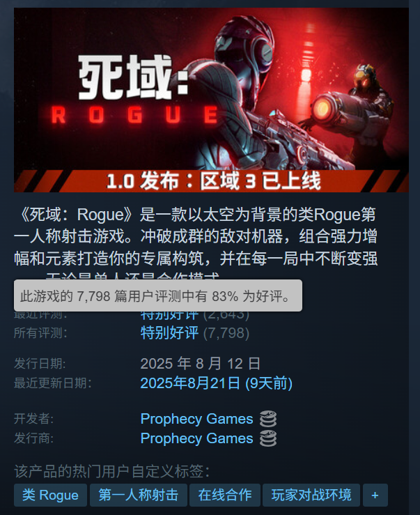Click the Steam coin icon beside developer Prophecy Games

tap(268, 419)
